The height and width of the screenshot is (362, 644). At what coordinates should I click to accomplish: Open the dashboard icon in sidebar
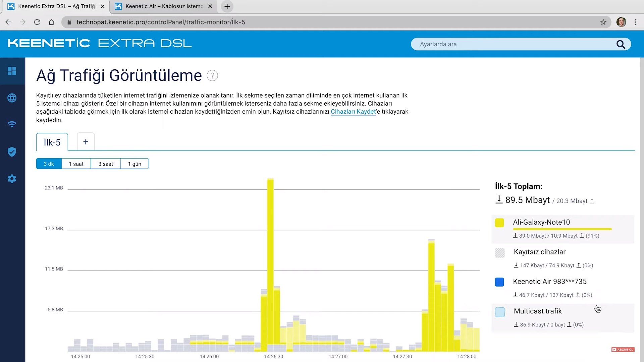12,71
